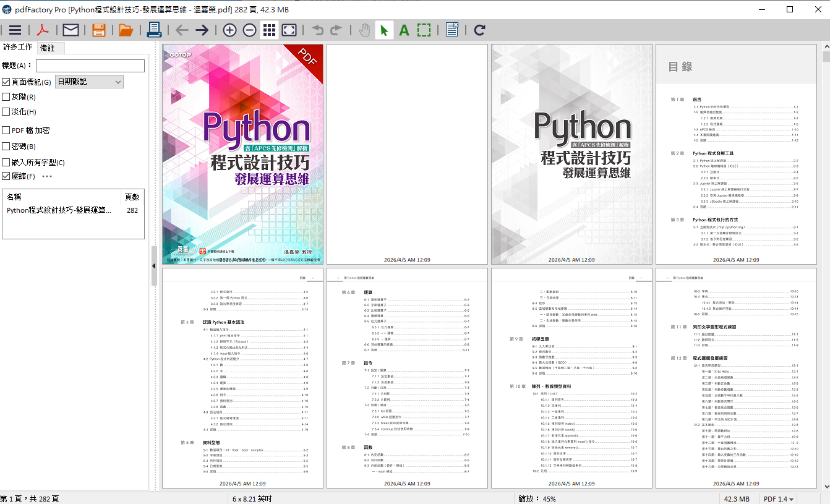Open the PDF 1.4 version dropdown
The image size is (830, 504).
[x=779, y=499]
